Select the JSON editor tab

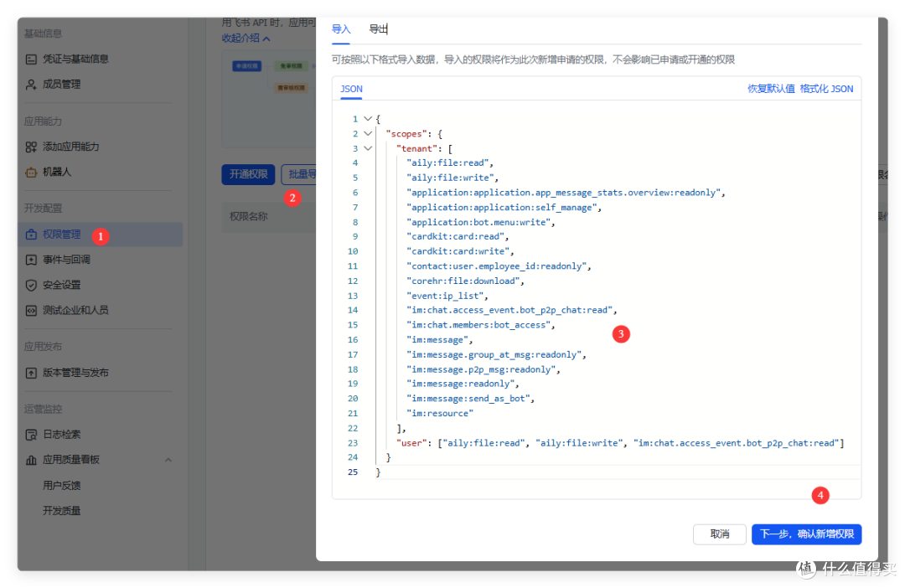coord(351,89)
